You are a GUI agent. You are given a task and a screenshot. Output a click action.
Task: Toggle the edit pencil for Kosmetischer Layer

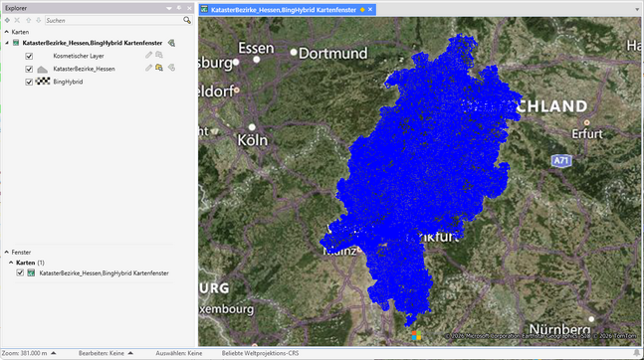pos(148,55)
